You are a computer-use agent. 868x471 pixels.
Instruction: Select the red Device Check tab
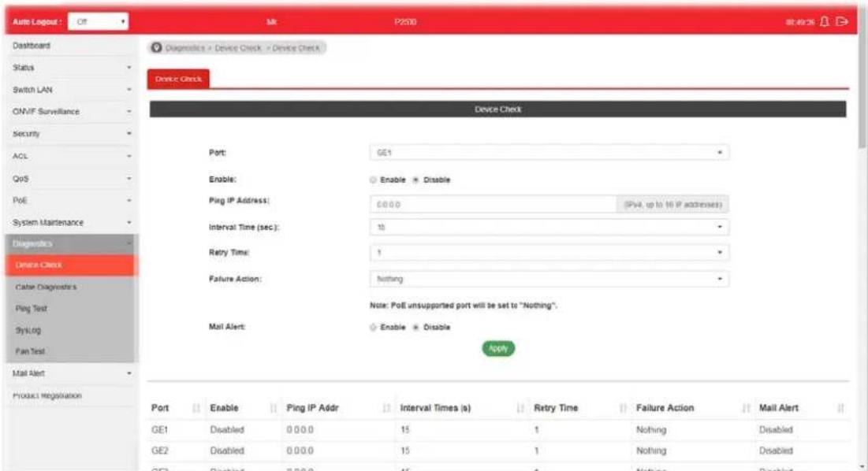[x=178, y=79]
